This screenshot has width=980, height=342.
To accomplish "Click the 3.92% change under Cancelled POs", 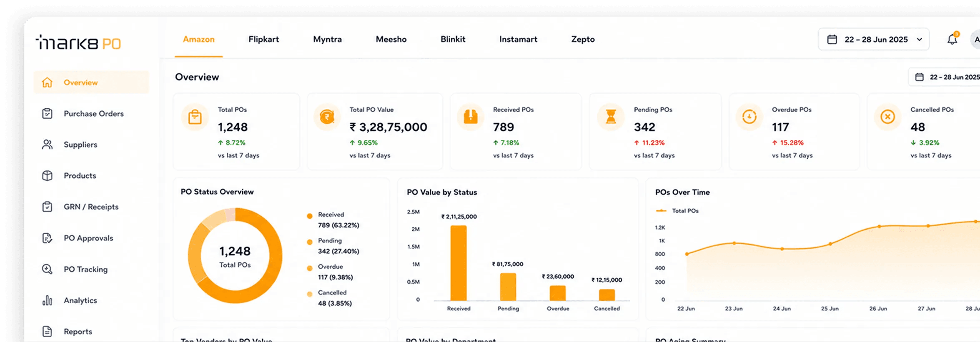I will [x=925, y=142].
